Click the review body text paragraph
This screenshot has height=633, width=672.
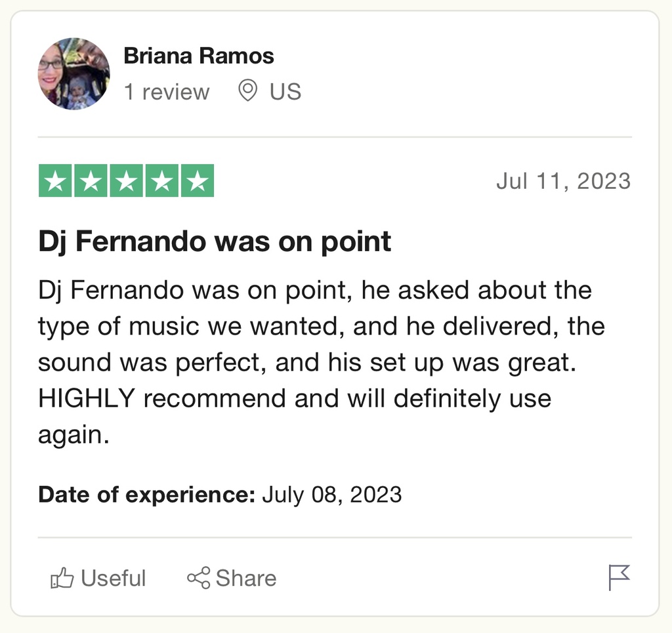coord(322,362)
